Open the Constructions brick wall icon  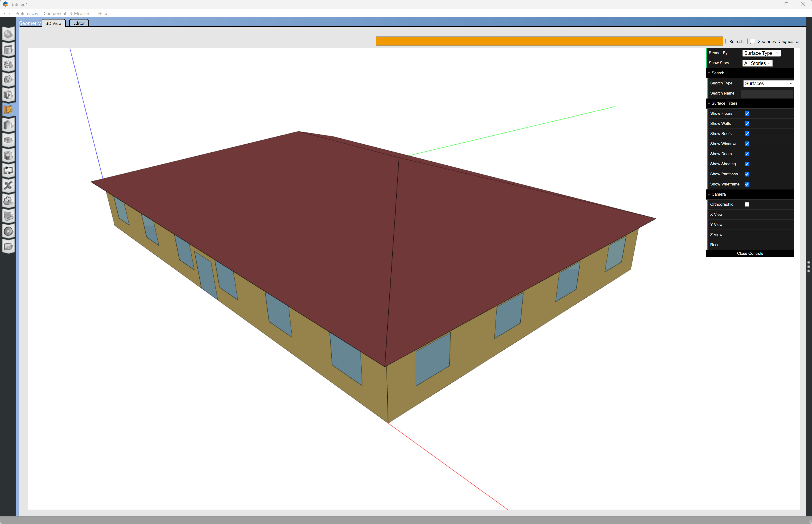coord(8,65)
